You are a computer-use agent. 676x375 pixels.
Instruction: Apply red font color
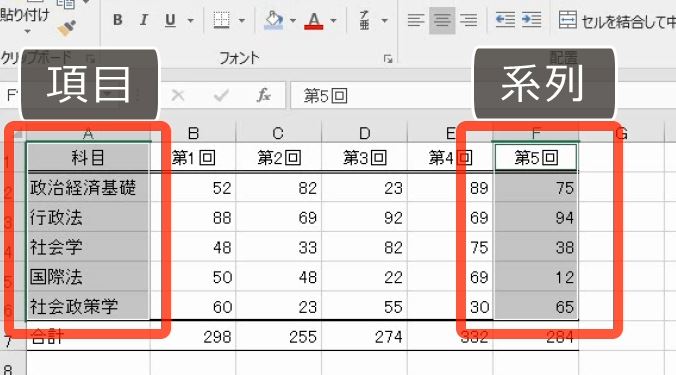point(313,20)
